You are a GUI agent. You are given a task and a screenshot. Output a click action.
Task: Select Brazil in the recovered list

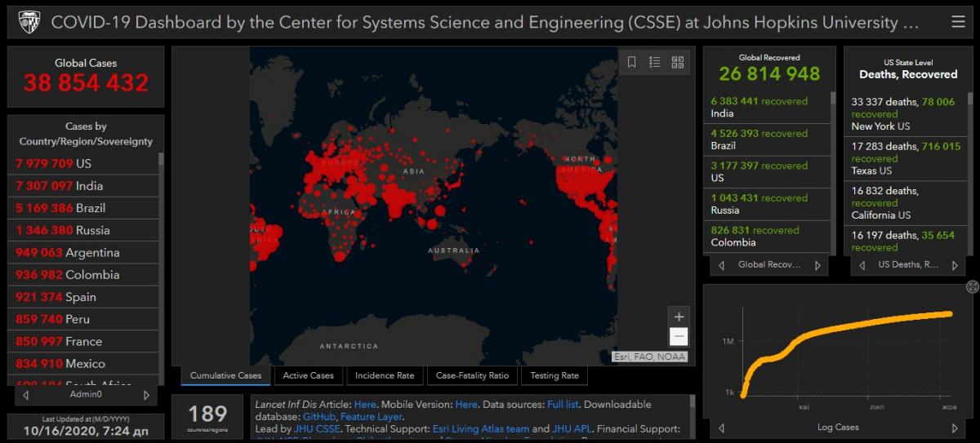point(767,140)
